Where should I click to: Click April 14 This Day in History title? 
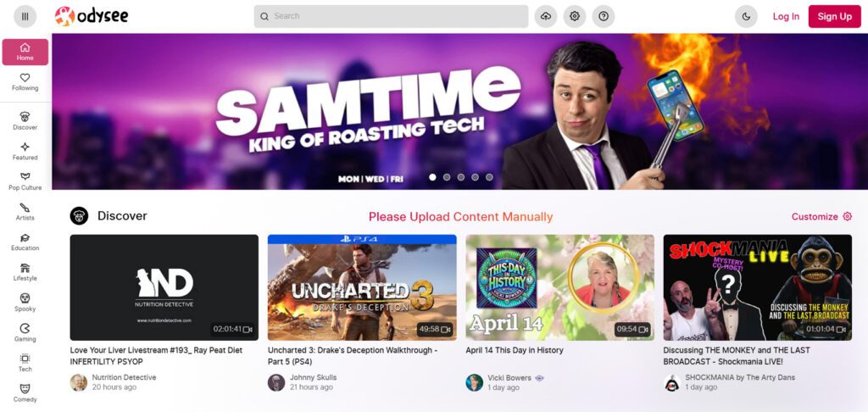tap(515, 350)
